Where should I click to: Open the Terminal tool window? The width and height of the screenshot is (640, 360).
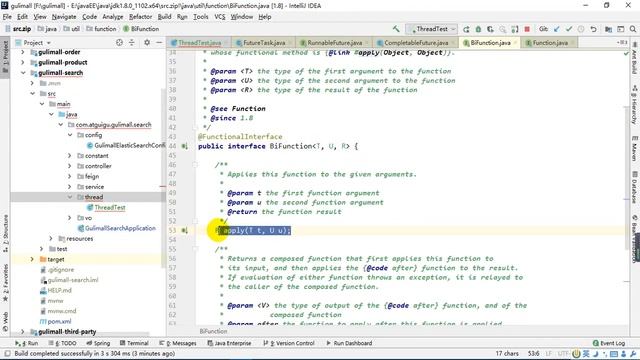(134, 343)
